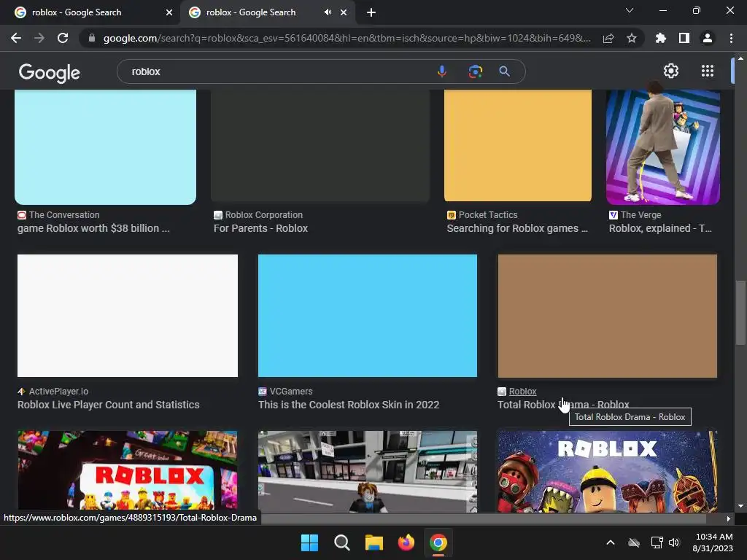Open the orange Pocket Tactics image thumbnail
Image resolution: width=747 pixels, height=560 pixels.
pos(518,146)
